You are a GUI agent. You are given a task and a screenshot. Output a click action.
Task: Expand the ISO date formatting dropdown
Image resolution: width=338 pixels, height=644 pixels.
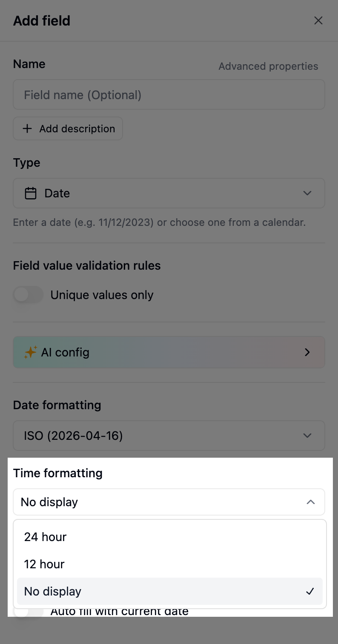169,436
